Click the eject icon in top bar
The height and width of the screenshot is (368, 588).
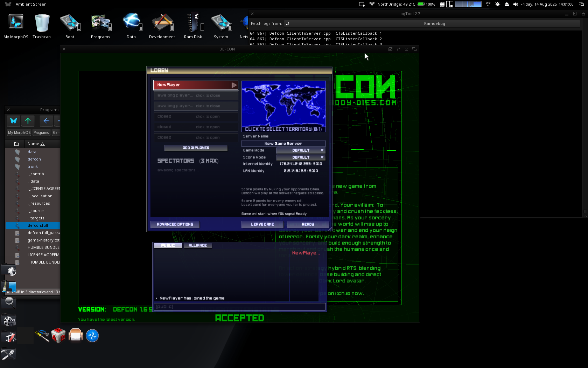[506, 4]
